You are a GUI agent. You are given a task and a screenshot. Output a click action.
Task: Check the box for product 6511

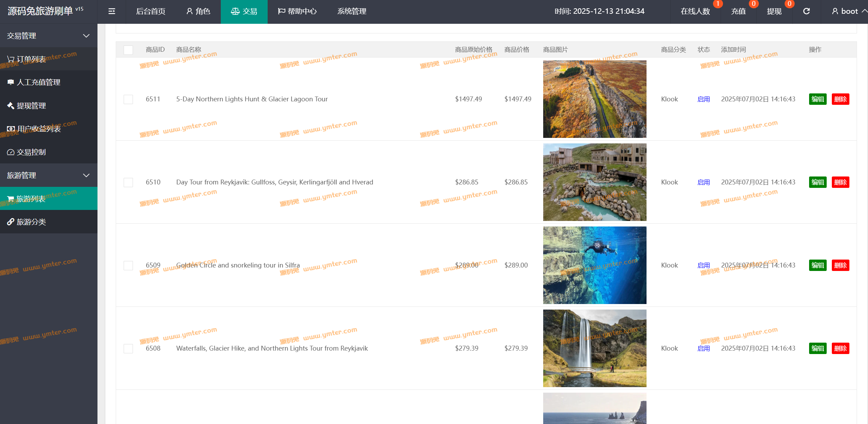point(128,99)
